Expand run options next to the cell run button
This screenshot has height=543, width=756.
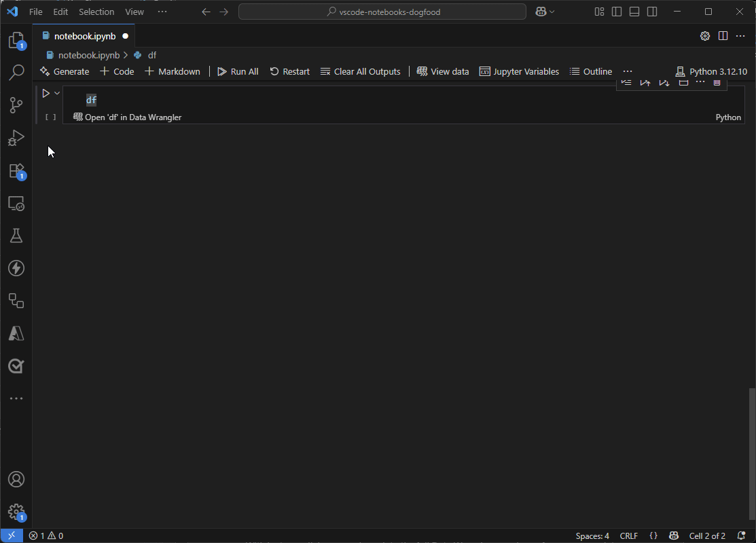pos(57,94)
